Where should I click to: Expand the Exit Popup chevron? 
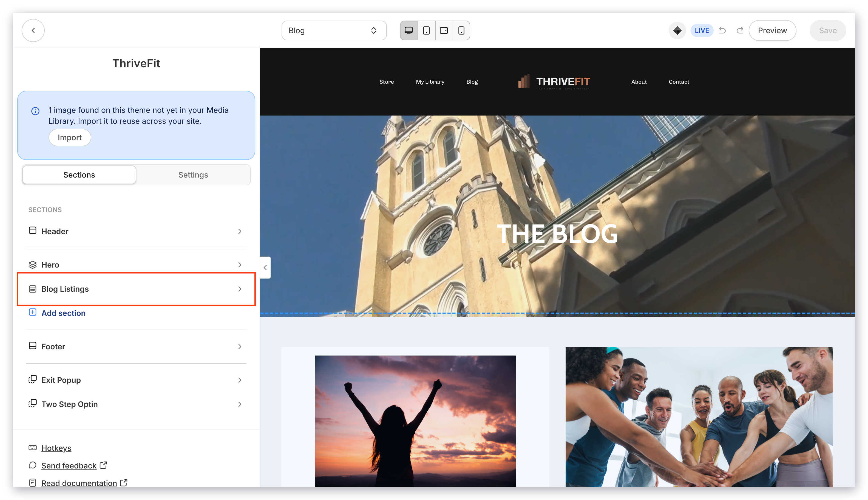click(240, 380)
